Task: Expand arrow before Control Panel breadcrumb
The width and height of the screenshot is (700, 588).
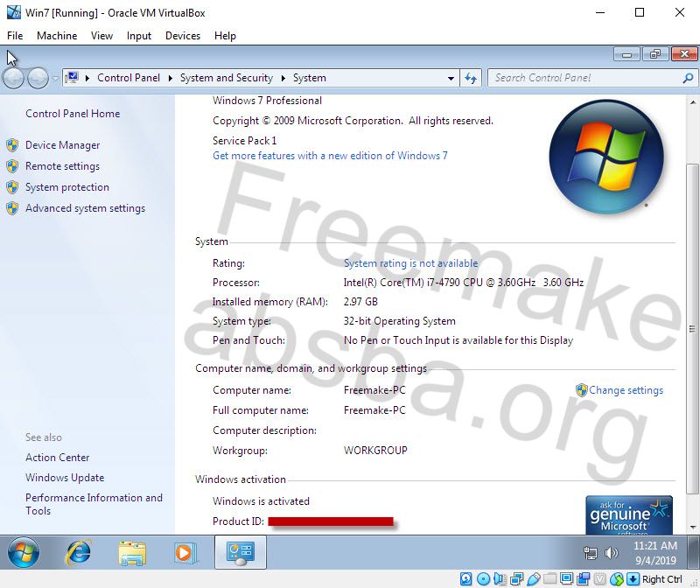Action: coord(87,78)
